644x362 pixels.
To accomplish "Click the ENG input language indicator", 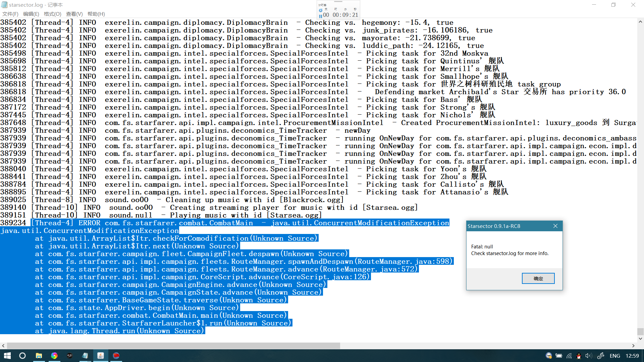I will [x=614, y=356].
